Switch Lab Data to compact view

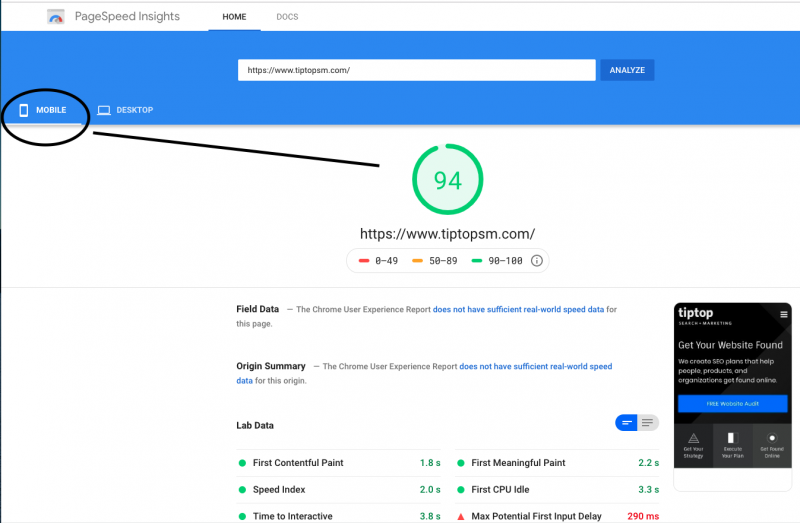click(627, 422)
